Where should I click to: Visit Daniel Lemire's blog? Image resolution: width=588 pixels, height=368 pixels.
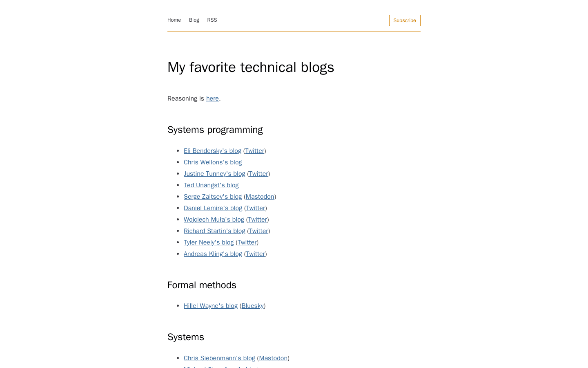(213, 208)
